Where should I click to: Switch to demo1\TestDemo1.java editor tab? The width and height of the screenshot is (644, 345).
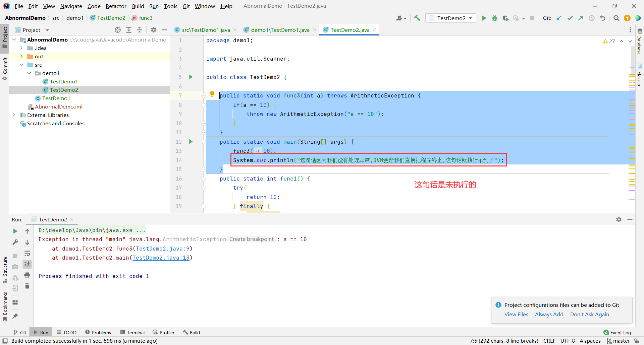pyautogui.click(x=280, y=30)
